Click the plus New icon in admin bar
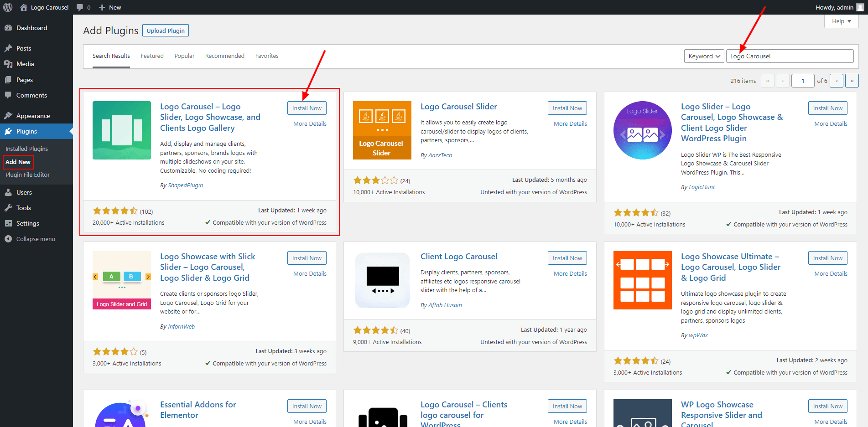868x427 pixels. 102,7
